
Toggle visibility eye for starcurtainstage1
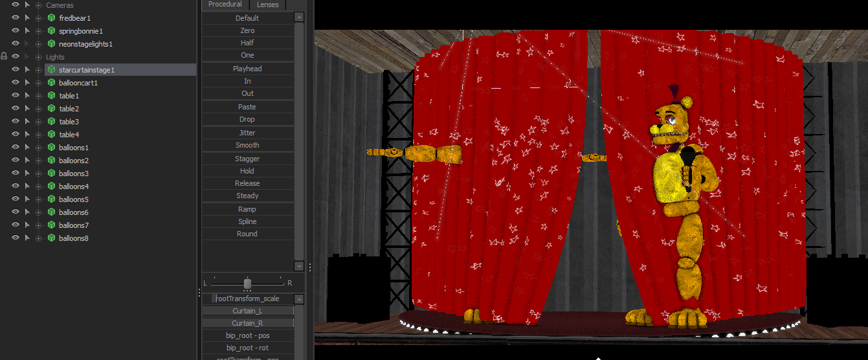16,69
